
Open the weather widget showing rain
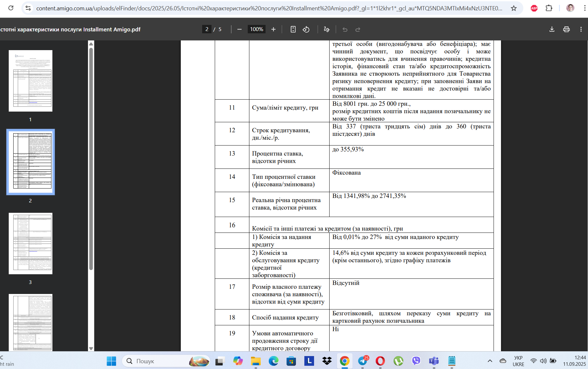point(7,361)
